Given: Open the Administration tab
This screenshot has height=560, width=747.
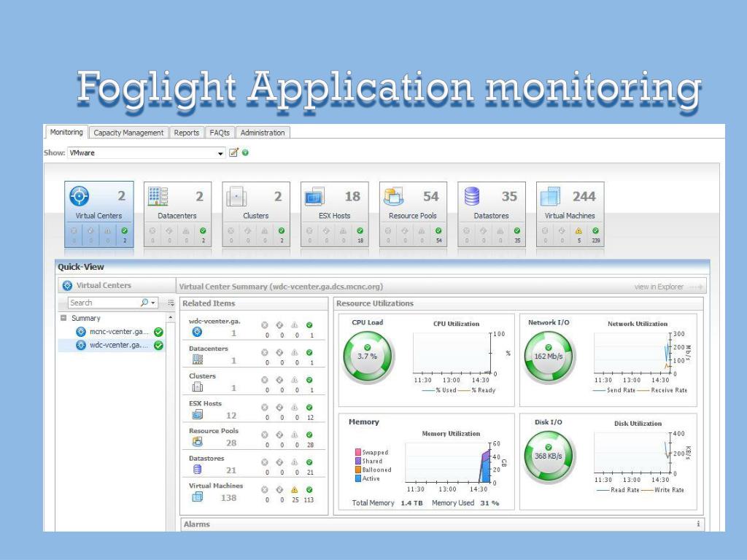Looking at the screenshot, I should 263,133.
